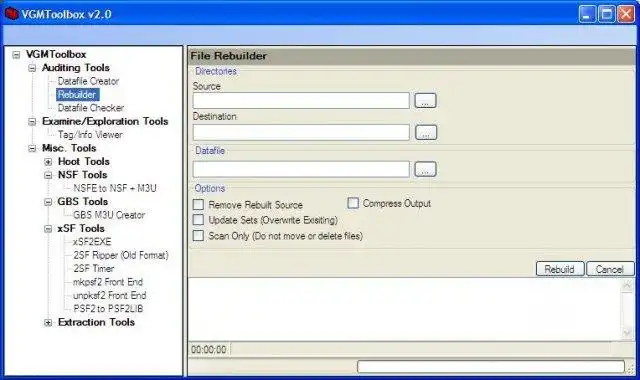Image resolution: width=640 pixels, height=380 pixels.
Task: Open mkpsf2 Front End
Action: 108,282
